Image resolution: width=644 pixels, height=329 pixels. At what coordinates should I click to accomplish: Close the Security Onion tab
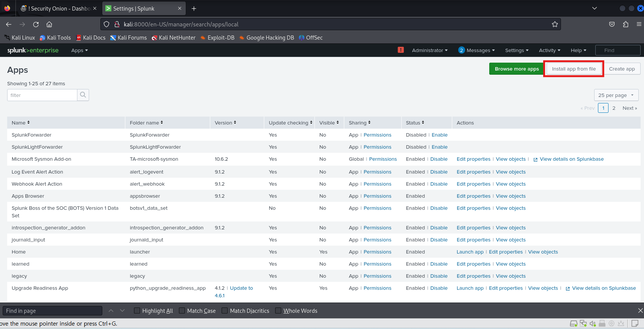coord(95,8)
